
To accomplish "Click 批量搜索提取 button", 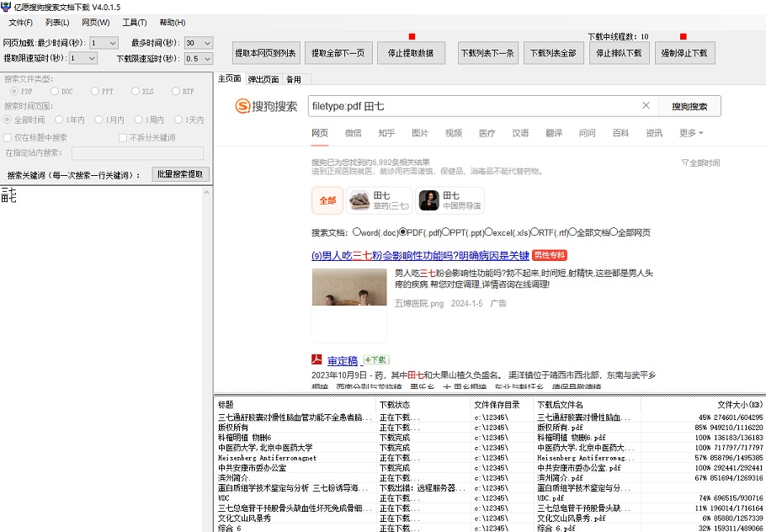I will pyautogui.click(x=180, y=174).
